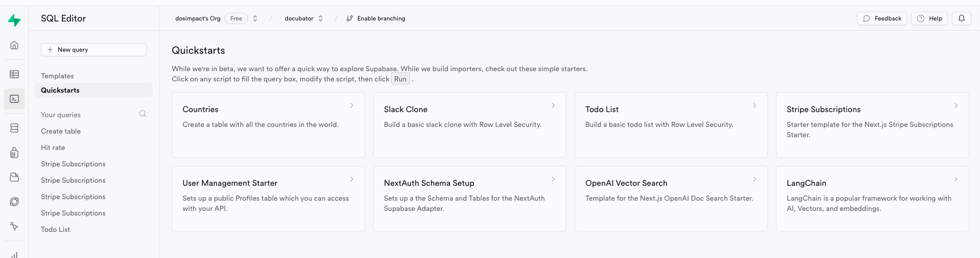980x258 pixels.
Task: Open the Authentication lock icon
Action: (x=14, y=153)
